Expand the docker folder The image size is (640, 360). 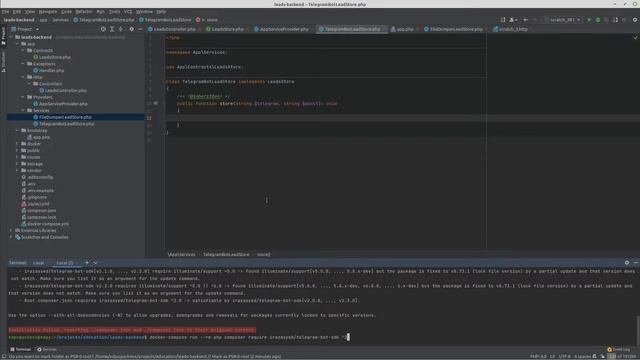tap(17, 144)
